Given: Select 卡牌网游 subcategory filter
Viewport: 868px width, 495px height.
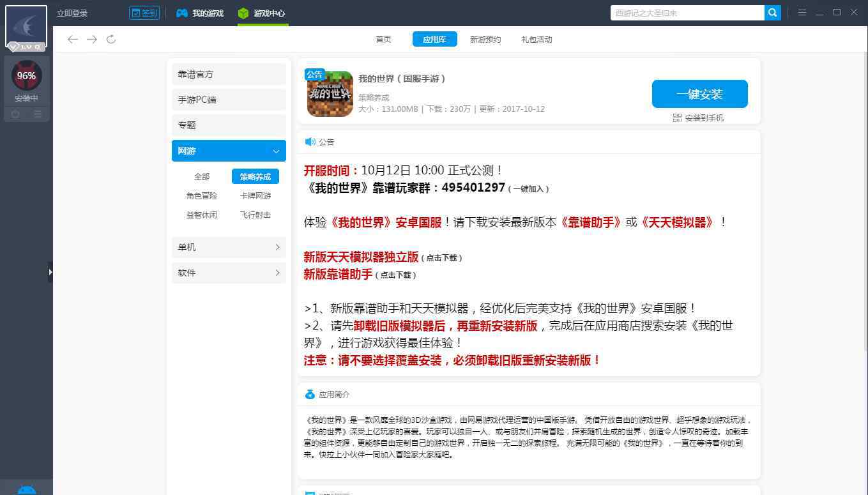Looking at the screenshot, I should click(255, 196).
